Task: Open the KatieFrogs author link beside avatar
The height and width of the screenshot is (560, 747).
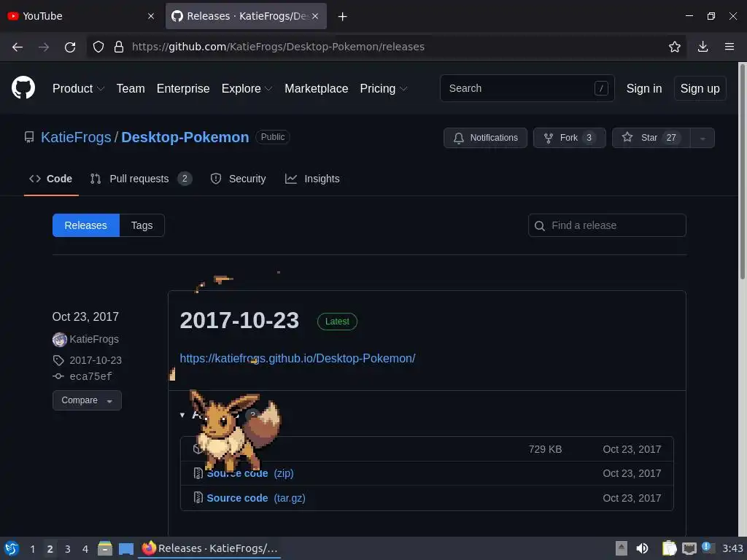Action: [94, 340]
